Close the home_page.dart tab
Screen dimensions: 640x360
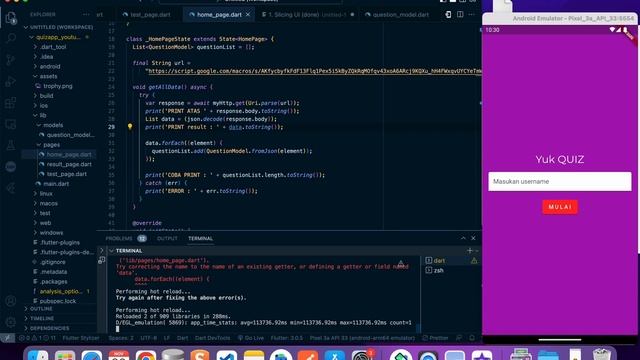pos(248,14)
